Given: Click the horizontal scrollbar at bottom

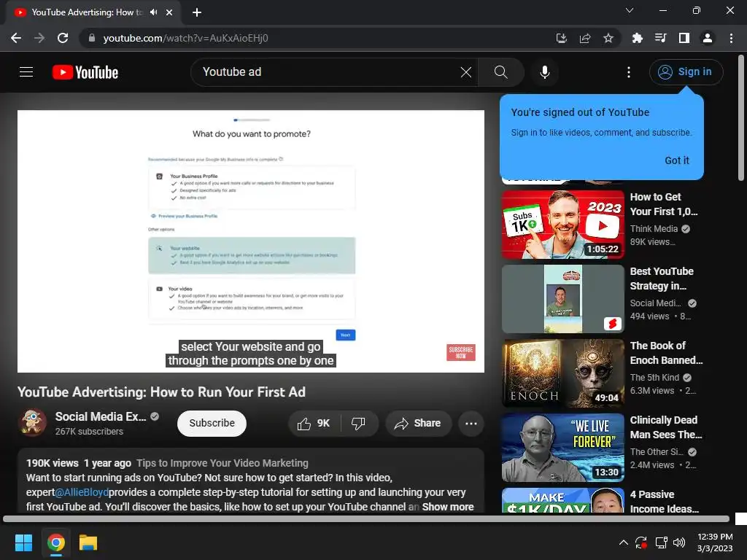Looking at the screenshot, I should click(x=366, y=518).
